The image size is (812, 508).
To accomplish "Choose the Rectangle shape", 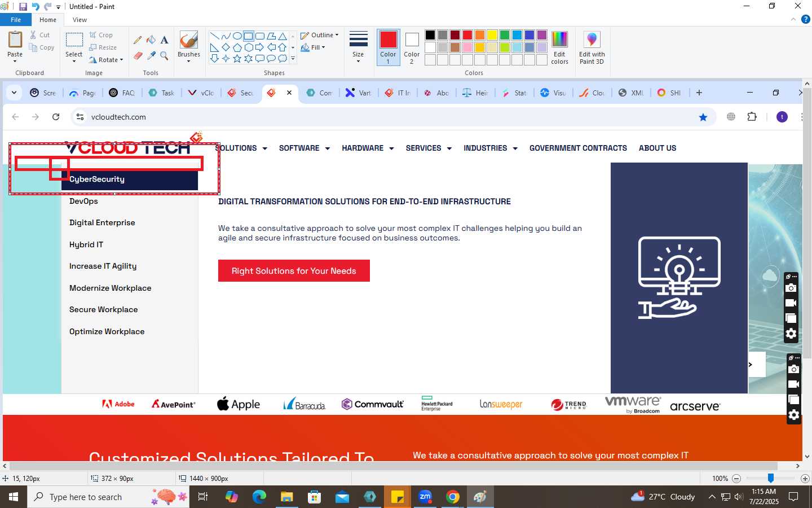I will (x=248, y=36).
